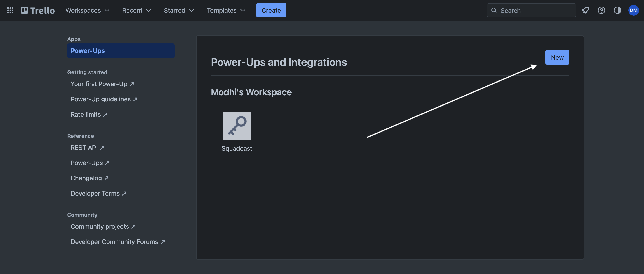Expand the Recent dropdown
The width and height of the screenshot is (644, 274).
click(137, 10)
